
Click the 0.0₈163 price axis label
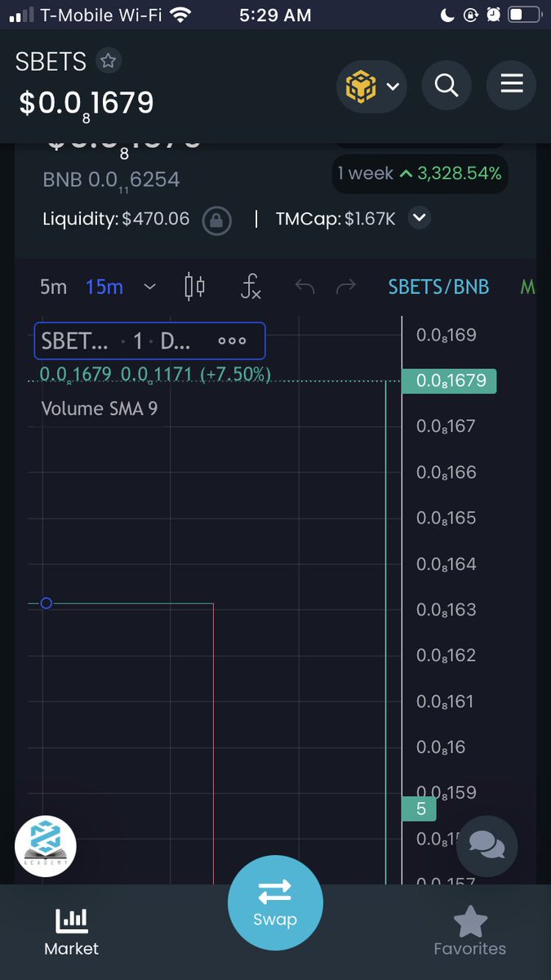pyautogui.click(x=446, y=610)
